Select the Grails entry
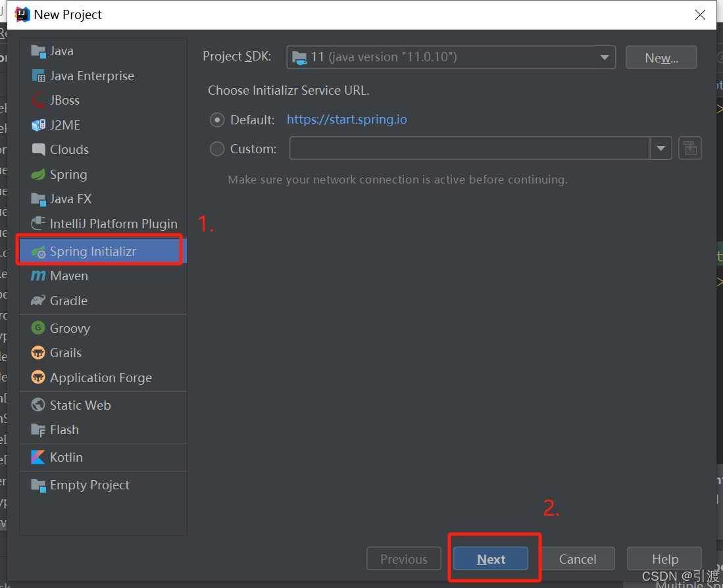 (x=66, y=353)
